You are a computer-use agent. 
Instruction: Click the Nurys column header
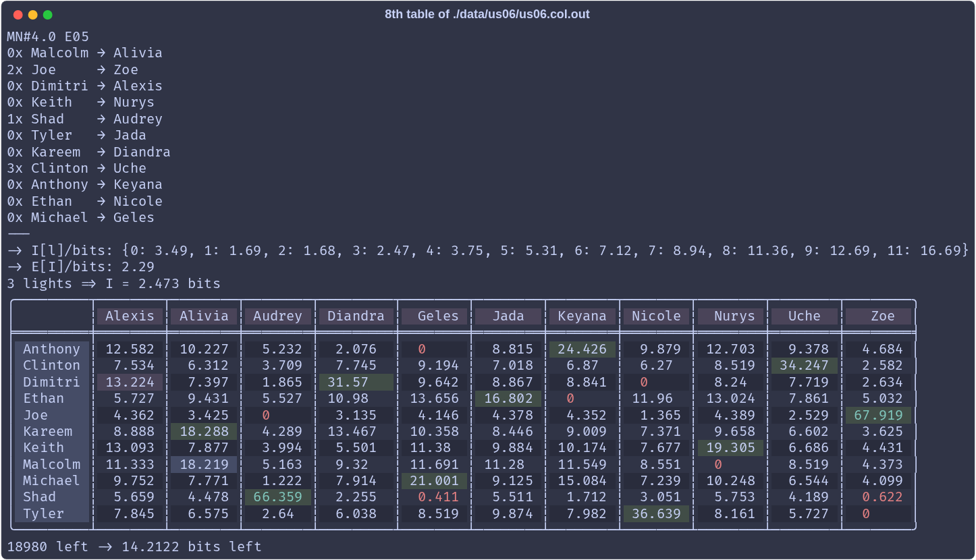(x=730, y=316)
